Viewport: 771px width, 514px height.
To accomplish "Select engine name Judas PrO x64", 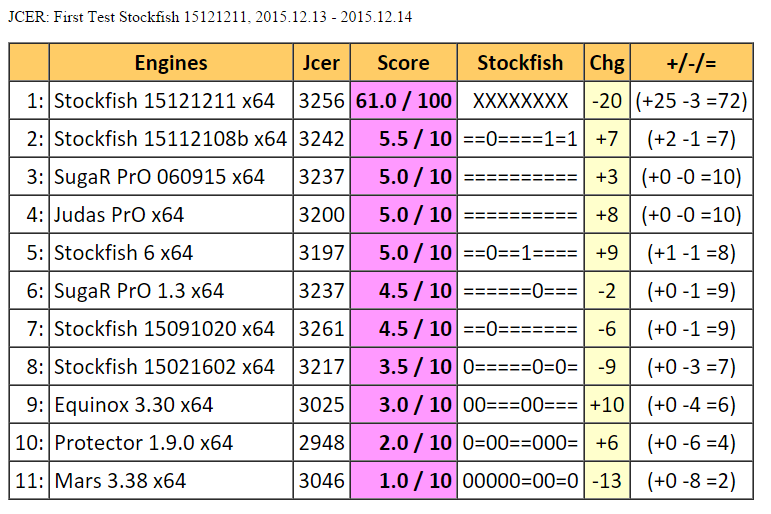I will [x=119, y=214].
